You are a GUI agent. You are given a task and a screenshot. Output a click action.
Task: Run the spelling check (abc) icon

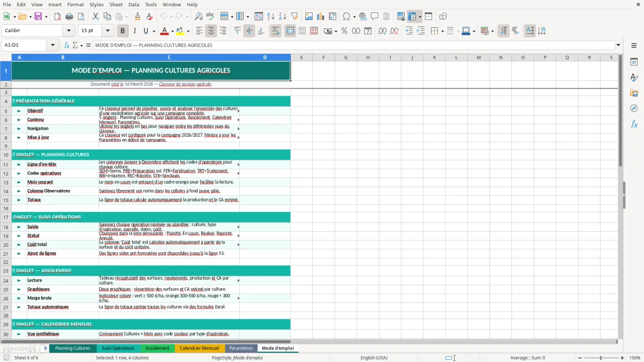210,17
